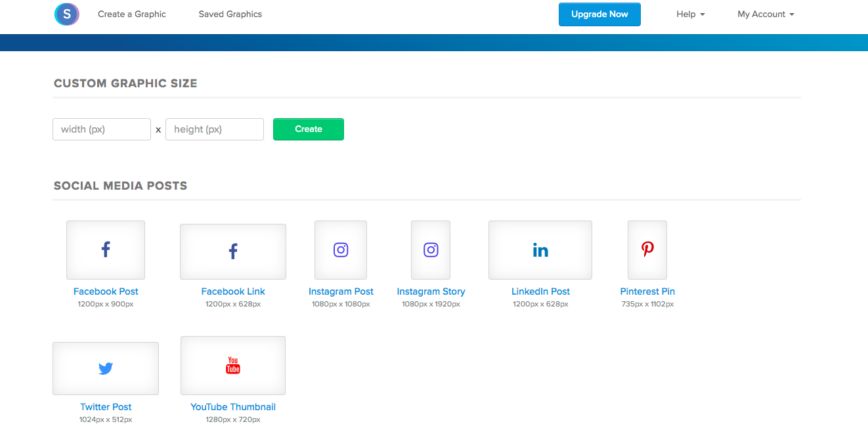Click the Upgrade Now button
Image resolution: width=868 pixels, height=443 pixels.
point(599,14)
